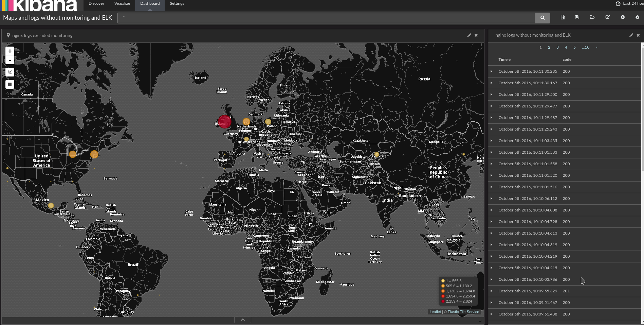Go to table page 2

(x=549, y=47)
